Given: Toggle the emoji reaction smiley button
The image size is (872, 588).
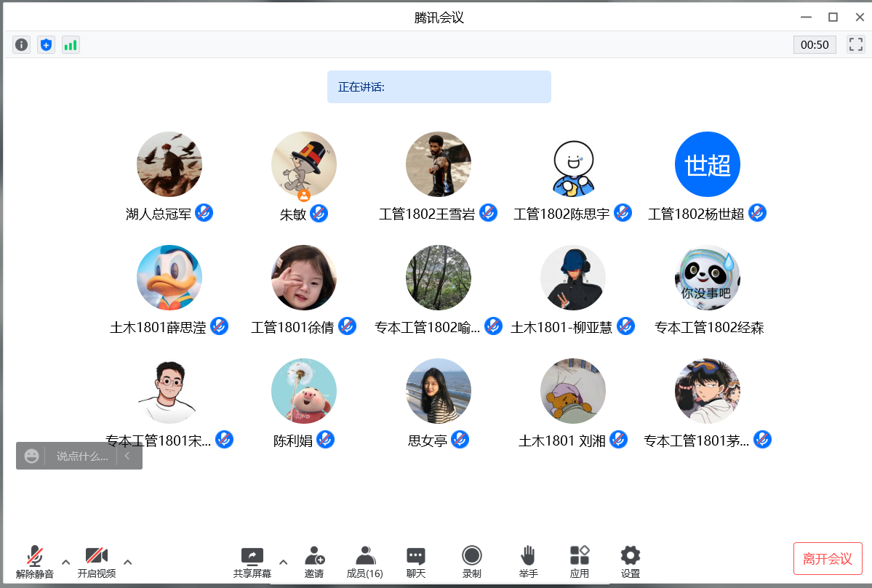Looking at the screenshot, I should coord(31,456).
